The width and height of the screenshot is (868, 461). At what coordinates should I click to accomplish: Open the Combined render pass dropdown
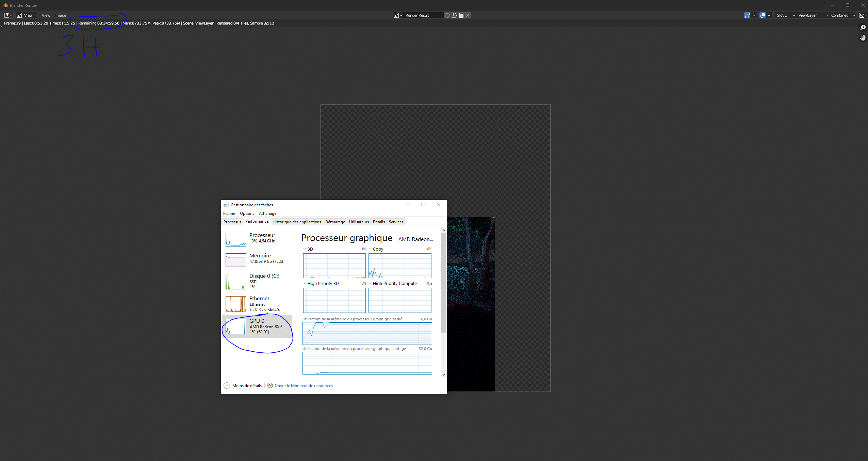[842, 15]
